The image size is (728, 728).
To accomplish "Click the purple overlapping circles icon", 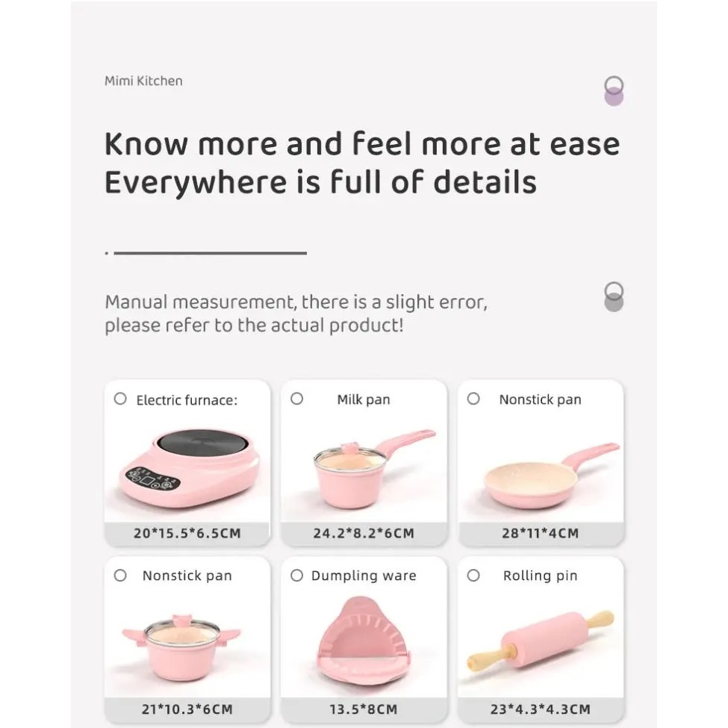I will point(614,91).
